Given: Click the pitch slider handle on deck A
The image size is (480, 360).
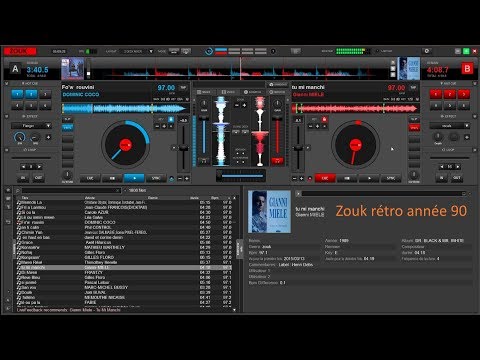Looking at the screenshot, I should pos(183,148).
